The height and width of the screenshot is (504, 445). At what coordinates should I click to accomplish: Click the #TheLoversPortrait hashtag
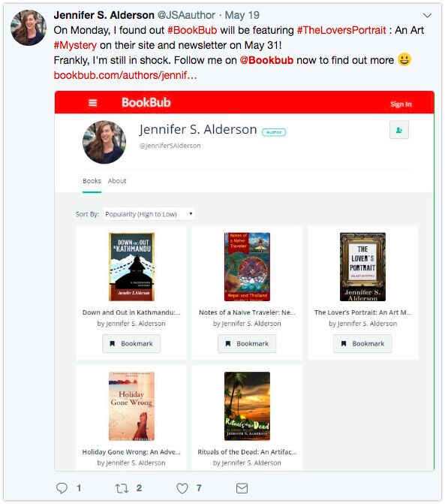(x=341, y=30)
